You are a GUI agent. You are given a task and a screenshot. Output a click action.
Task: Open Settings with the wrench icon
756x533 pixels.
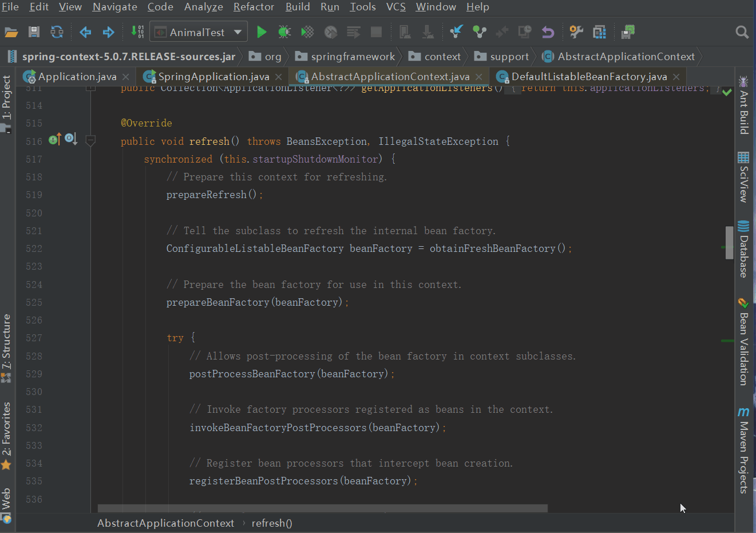[576, 32]
